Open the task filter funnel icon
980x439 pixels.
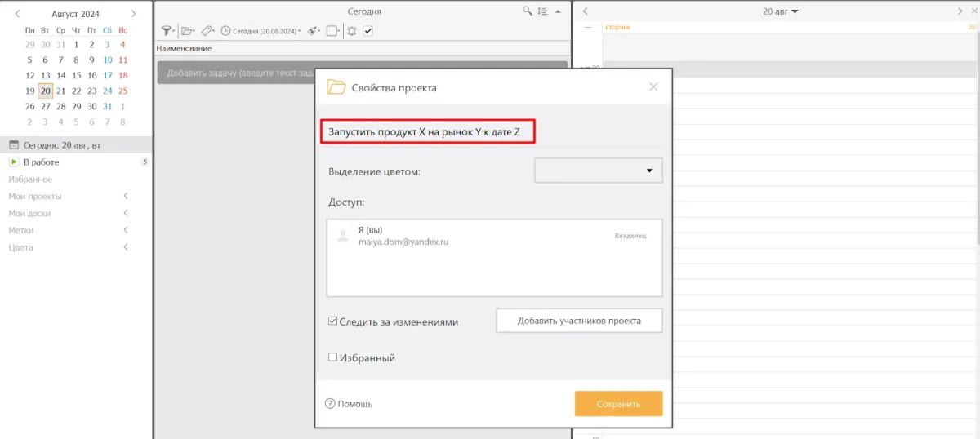coord(167,31)
